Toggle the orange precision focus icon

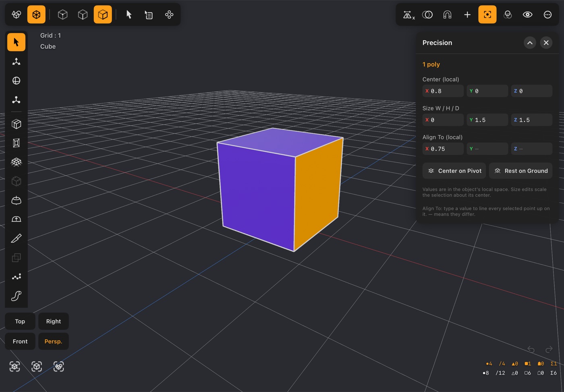[x=487, y=15]
